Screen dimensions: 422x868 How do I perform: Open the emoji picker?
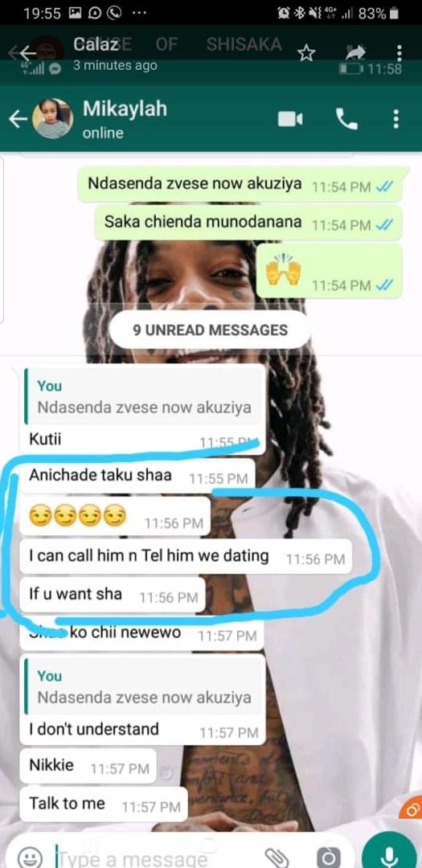pyautogui.click(x=30, y=858)
